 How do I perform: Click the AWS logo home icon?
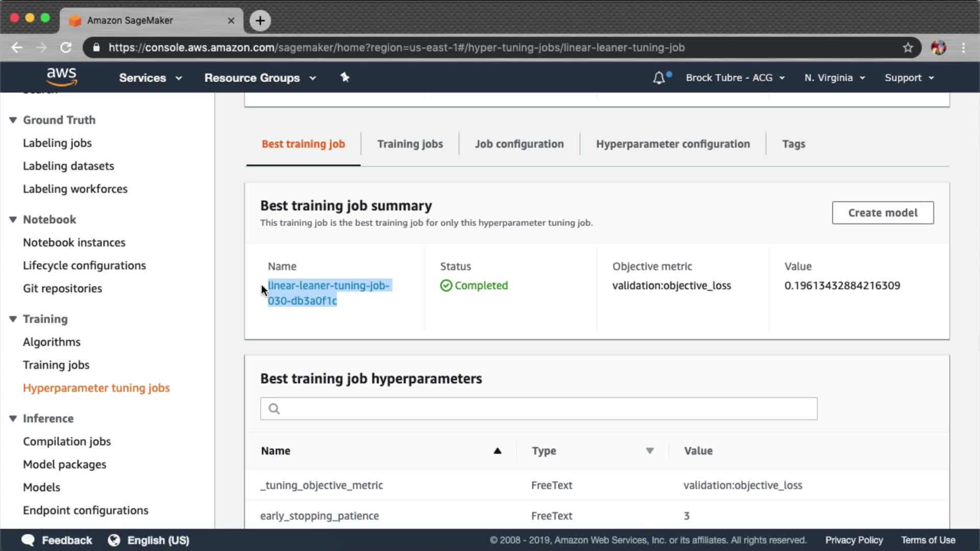61,77
